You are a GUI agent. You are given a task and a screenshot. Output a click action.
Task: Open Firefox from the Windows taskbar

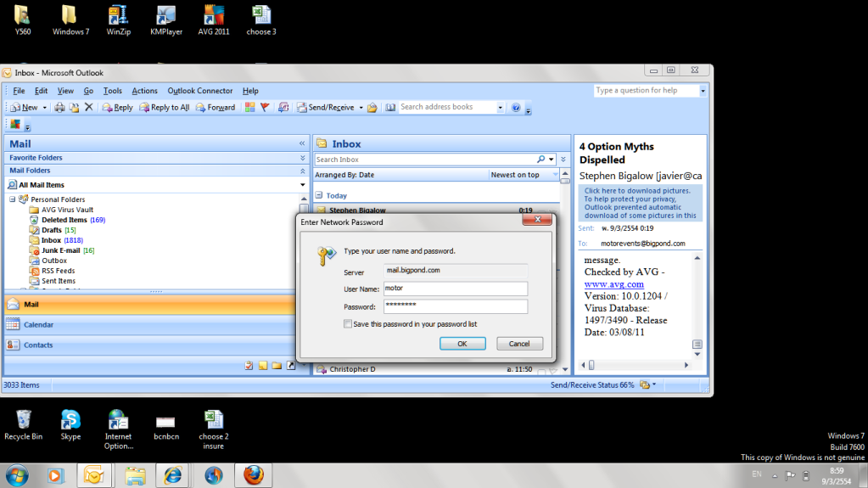254,475
